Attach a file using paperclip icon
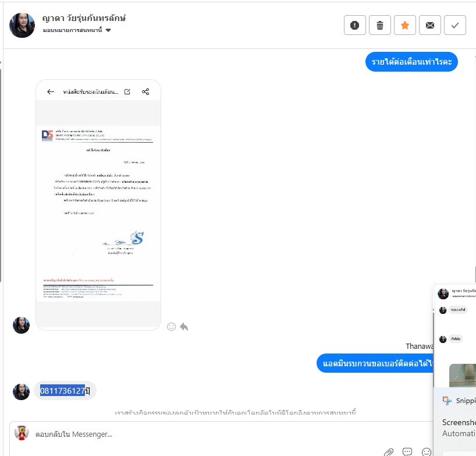Screen dimensions: 476x456 (x=389, y=452)
